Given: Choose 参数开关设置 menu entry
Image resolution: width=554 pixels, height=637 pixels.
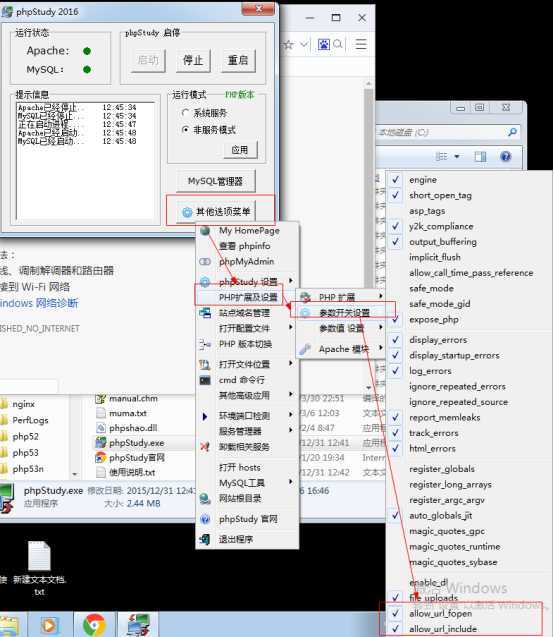Looking at the screenshot, I should coord(343,312).
